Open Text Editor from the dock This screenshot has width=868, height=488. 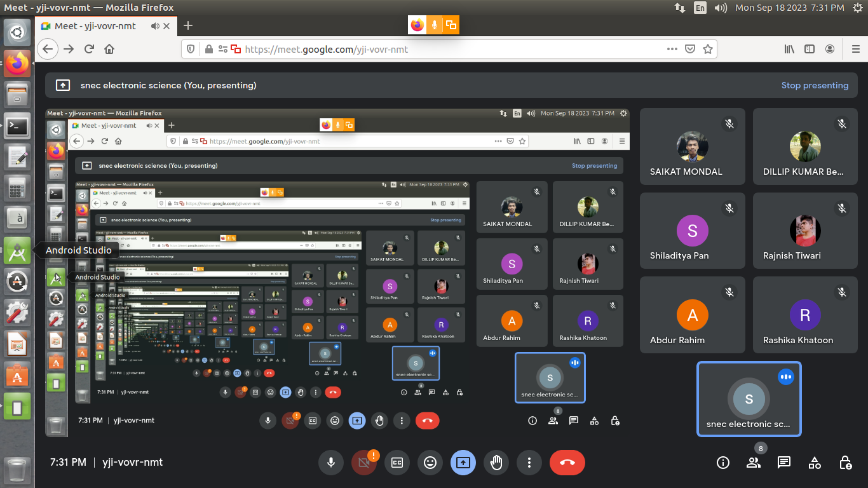17,157
